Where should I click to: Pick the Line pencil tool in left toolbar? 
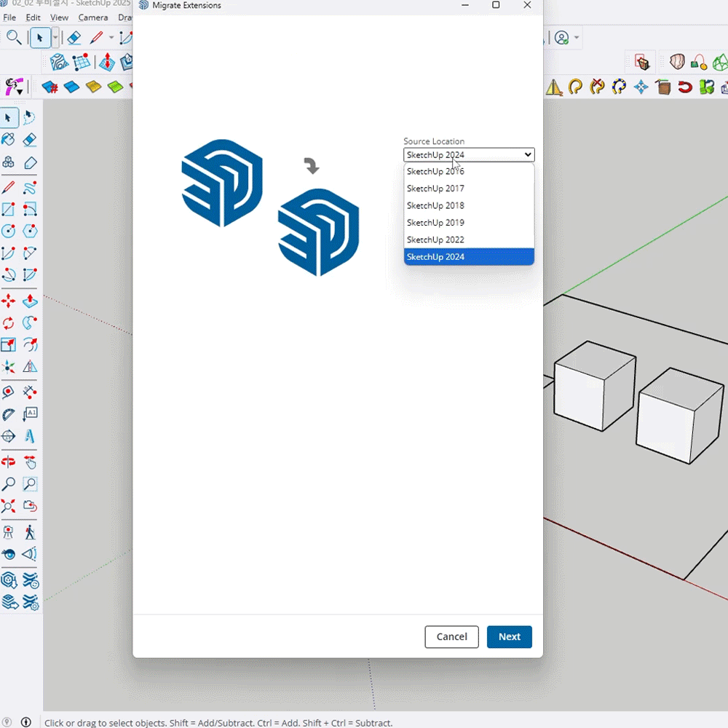click(x=8, y=188)
